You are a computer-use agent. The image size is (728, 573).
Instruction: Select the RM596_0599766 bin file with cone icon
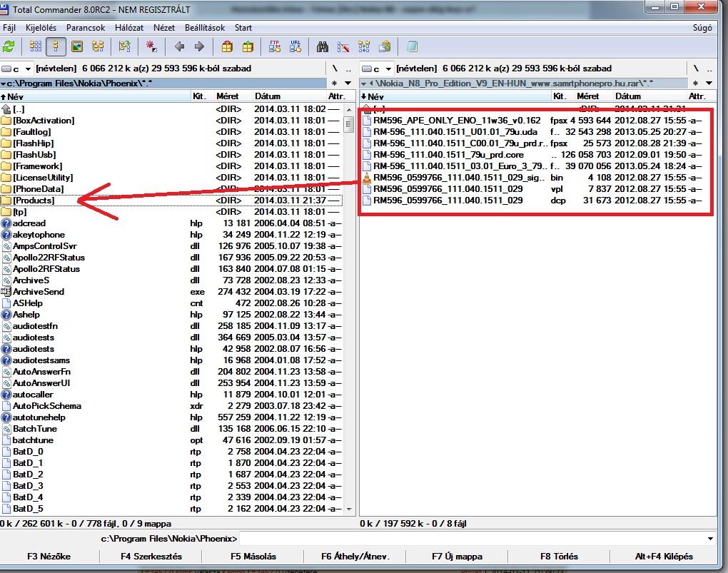pos(533,178)
